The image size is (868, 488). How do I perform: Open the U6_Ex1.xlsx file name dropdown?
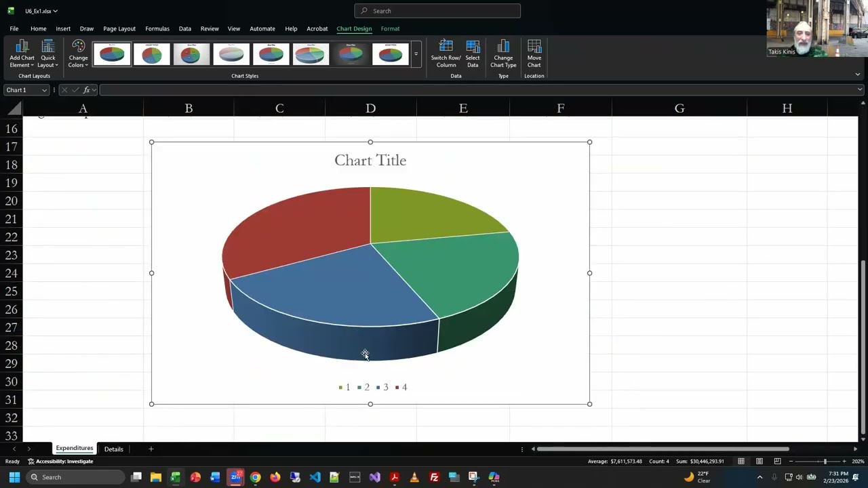click(x=41, y=11)
